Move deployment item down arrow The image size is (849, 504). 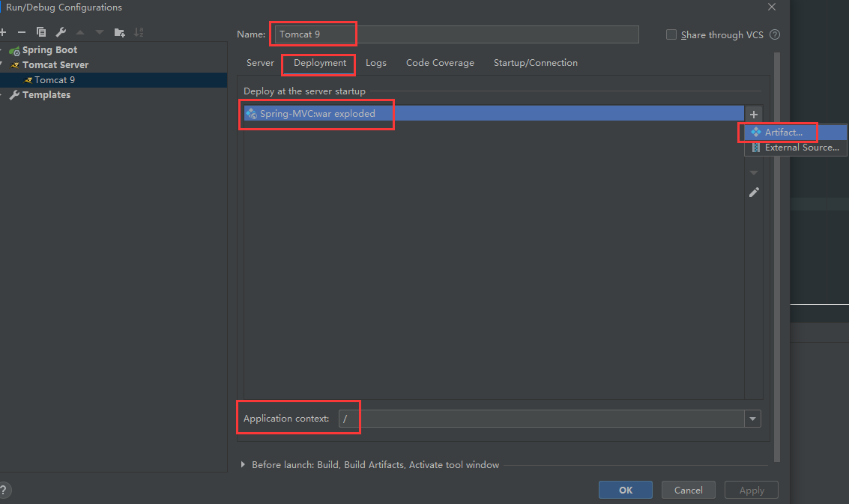[754, 173]
